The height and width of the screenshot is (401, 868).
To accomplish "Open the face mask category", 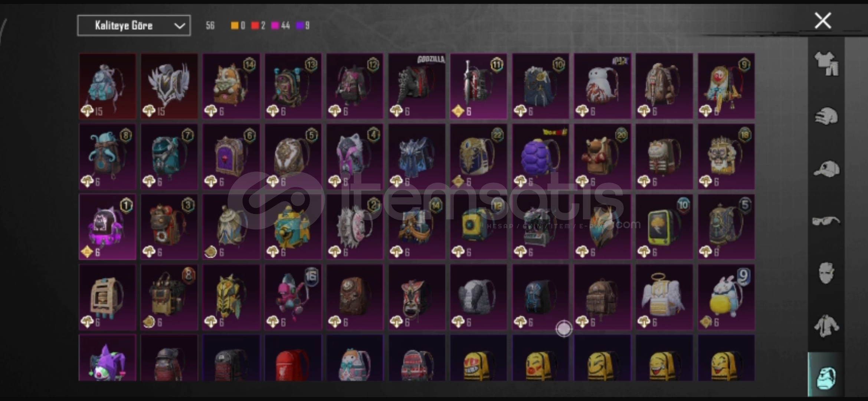I will click(x=826, y=273).
